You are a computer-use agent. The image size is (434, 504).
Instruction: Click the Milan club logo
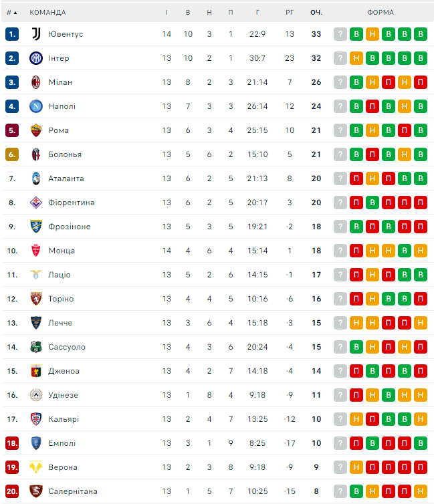(35, 82)
